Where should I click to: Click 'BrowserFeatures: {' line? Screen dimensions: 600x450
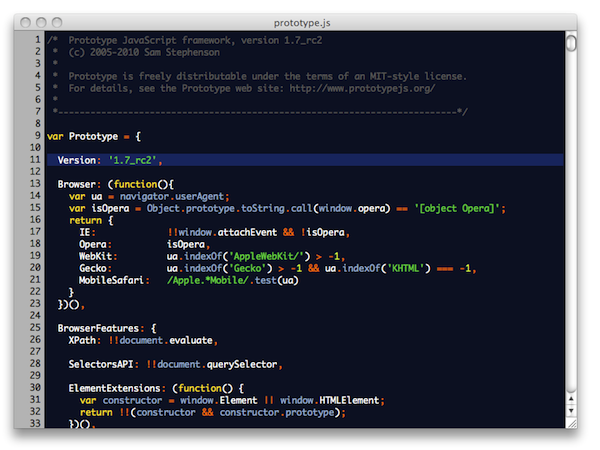107,328
